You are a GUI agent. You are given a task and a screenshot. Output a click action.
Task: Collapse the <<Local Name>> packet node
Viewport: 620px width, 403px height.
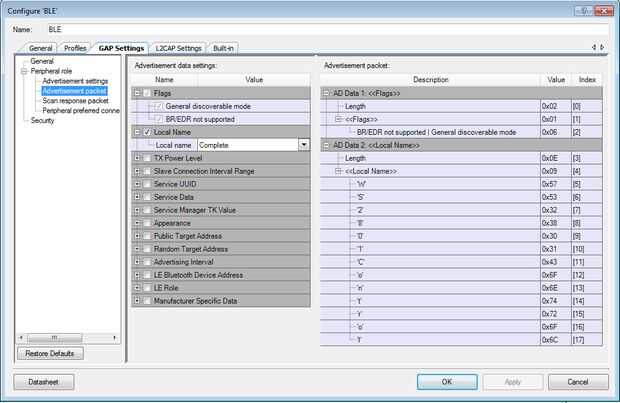point(338,171)
